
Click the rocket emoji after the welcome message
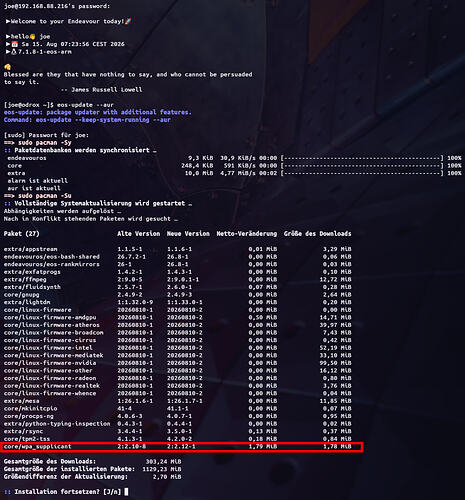[x=128, y=21]
